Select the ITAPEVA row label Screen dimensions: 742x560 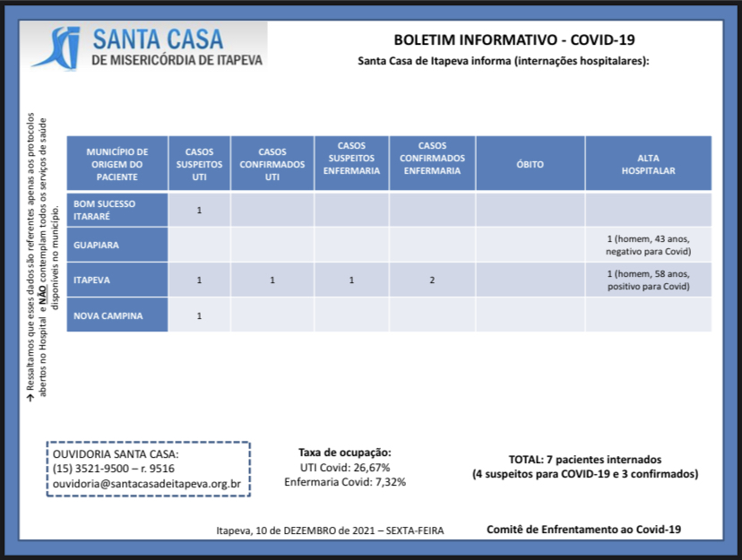(x=117, y=280)
